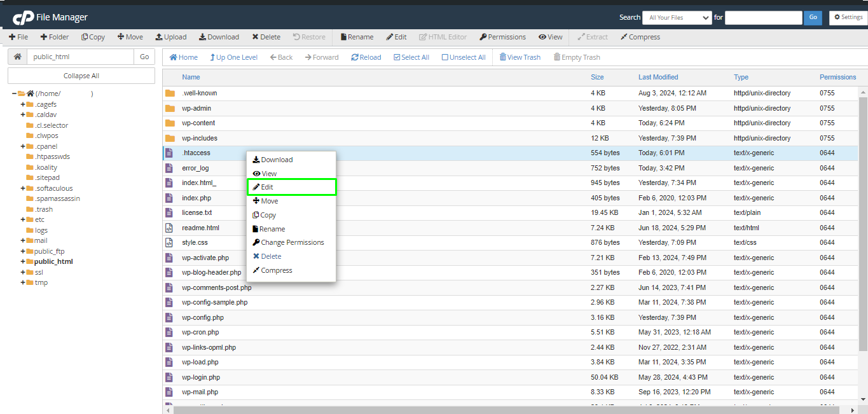Click the Permissions toolbar icon
This screenshot has height=414, width=868.
502,37
